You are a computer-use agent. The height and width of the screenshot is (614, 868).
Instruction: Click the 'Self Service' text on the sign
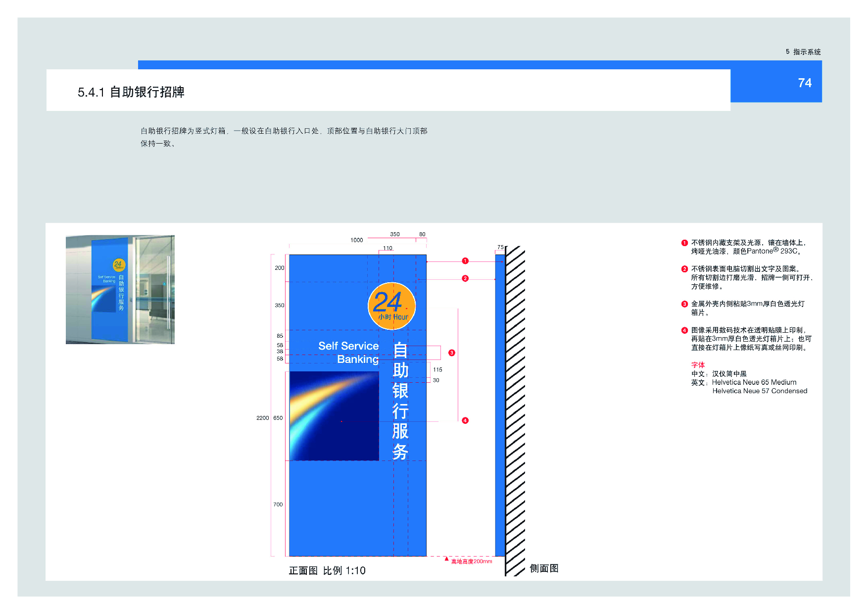click(348, 346)
